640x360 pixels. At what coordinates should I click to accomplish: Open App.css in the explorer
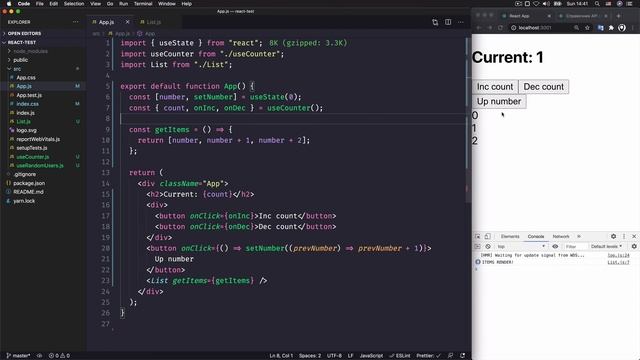pyautogui.click(x=26, y=78)
